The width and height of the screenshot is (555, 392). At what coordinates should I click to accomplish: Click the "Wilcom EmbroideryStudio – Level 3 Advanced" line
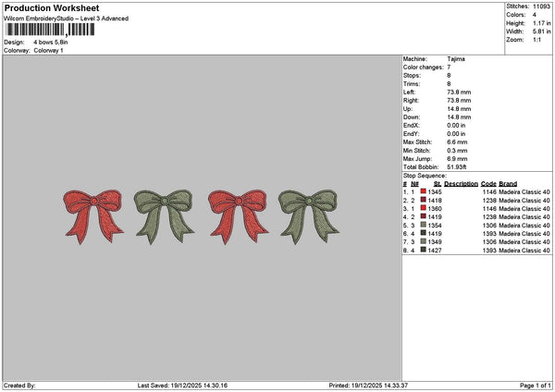tap(66, 18)
